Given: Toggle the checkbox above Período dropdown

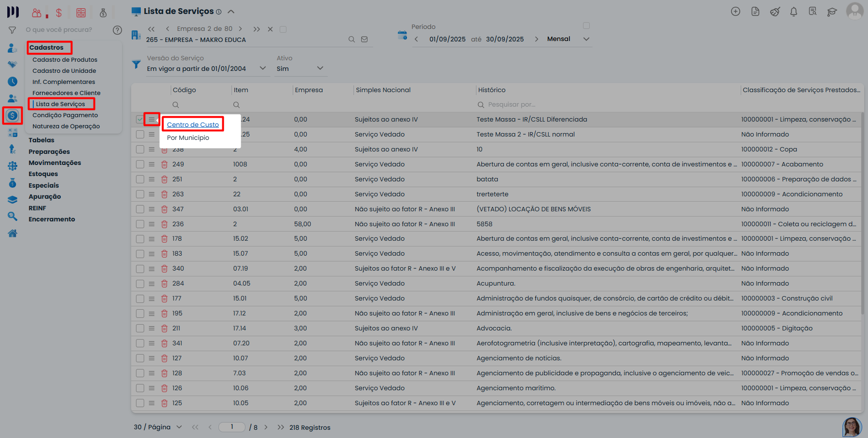Looking at the screenshot, I should [x=586, y=26].
